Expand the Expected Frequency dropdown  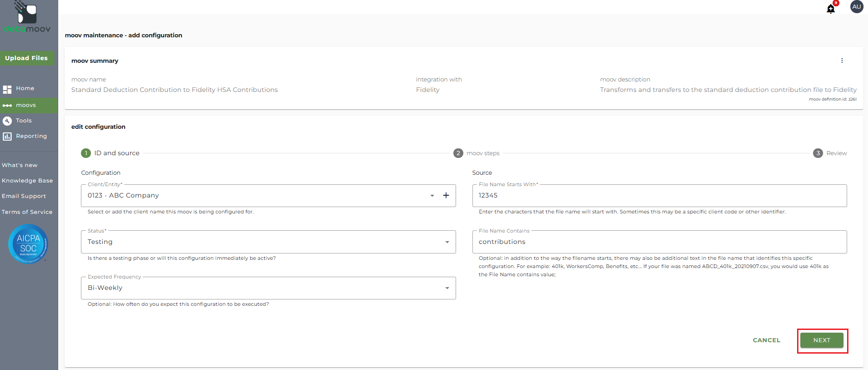click(447, 288)
